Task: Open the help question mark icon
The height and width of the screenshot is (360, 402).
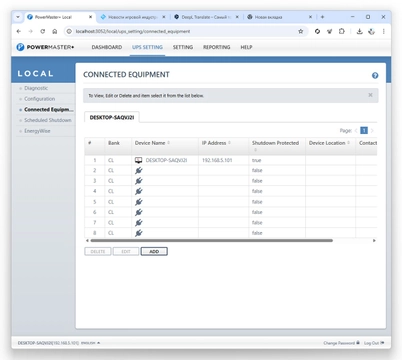Action: (375, 75)
